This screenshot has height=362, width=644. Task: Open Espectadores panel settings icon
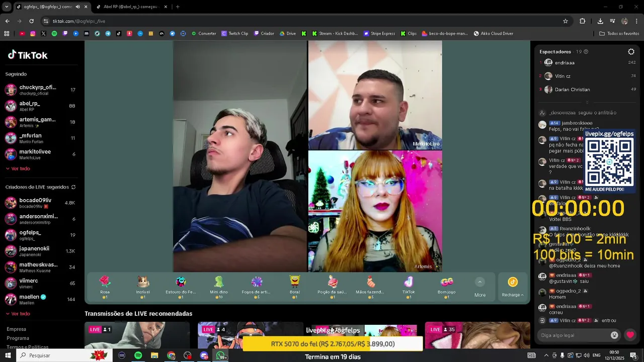click(x=631, y=52)
